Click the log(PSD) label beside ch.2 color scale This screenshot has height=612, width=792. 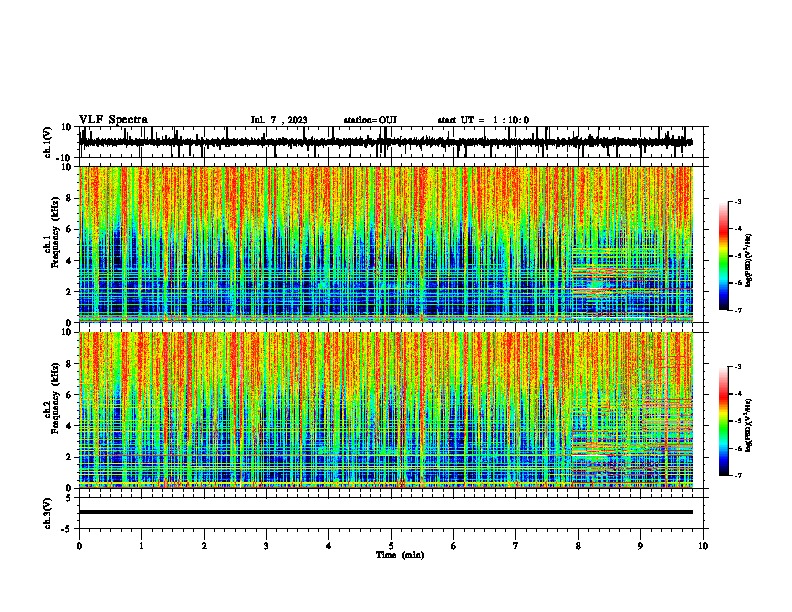tap(749, 425)
